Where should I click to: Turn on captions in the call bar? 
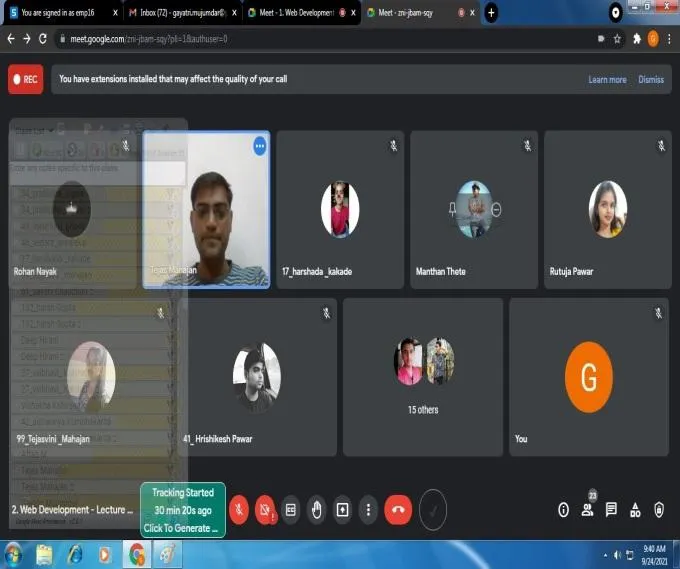tap(291, 510)
